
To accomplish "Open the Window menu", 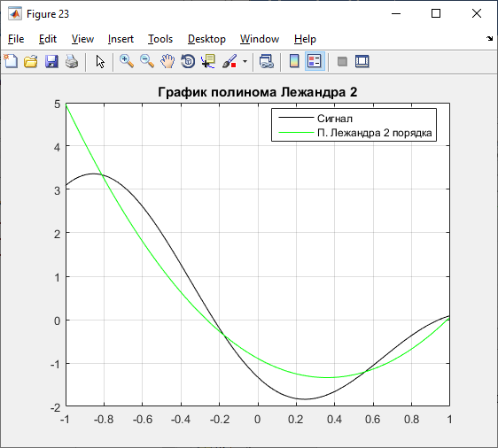I will coord(260,39).
